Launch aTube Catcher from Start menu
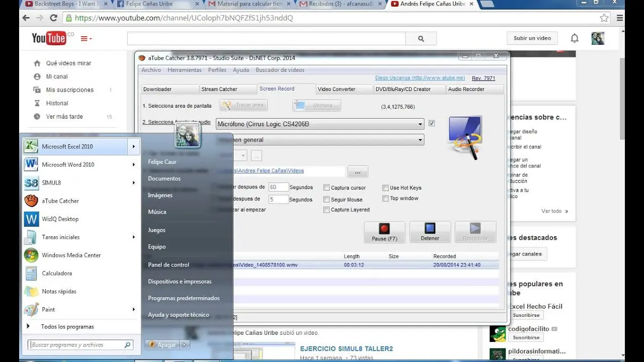The image size is (644, 362). pyautogui.click(x=60, y=201)
